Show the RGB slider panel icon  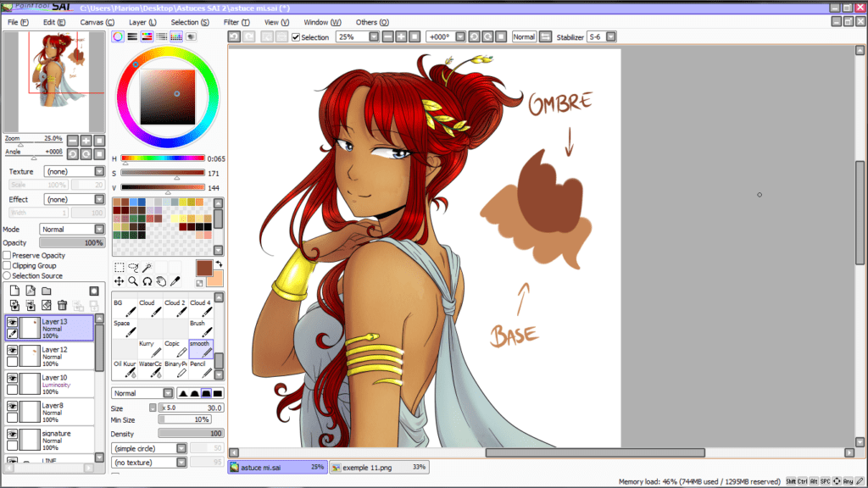click(132, 36)
